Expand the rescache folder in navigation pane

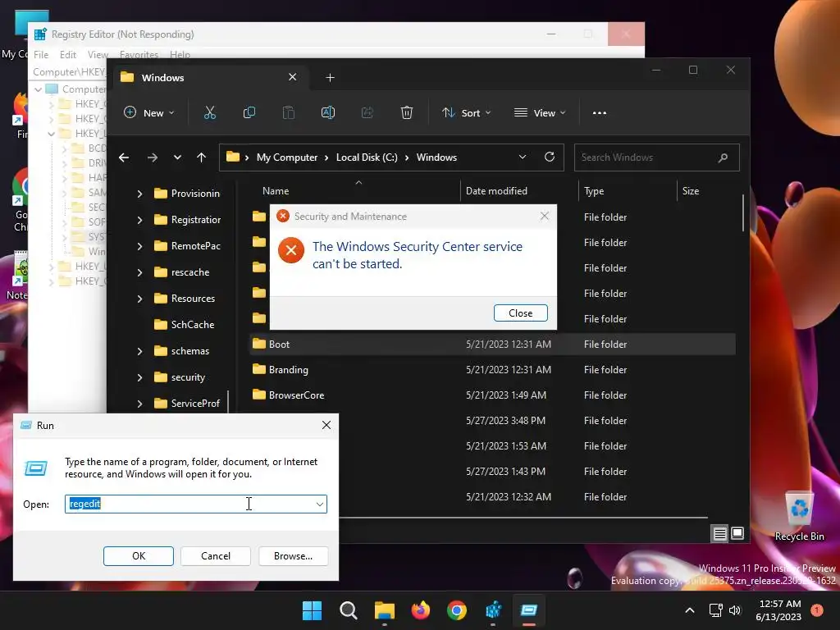(139, 272)
